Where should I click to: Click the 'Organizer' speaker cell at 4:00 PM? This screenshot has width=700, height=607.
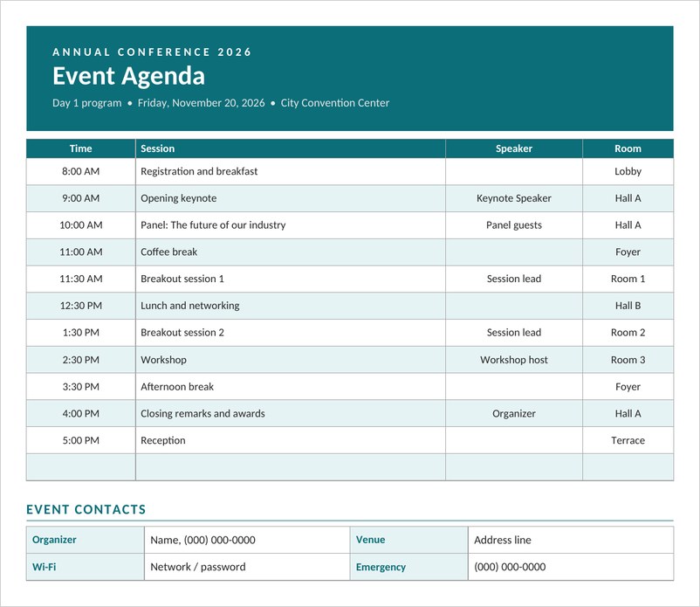coord(514,413)
